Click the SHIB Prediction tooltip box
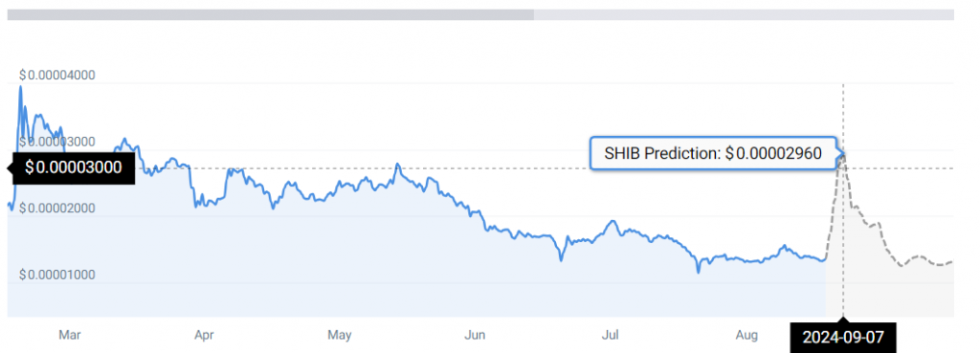980x353 pixels. point(713,153)
